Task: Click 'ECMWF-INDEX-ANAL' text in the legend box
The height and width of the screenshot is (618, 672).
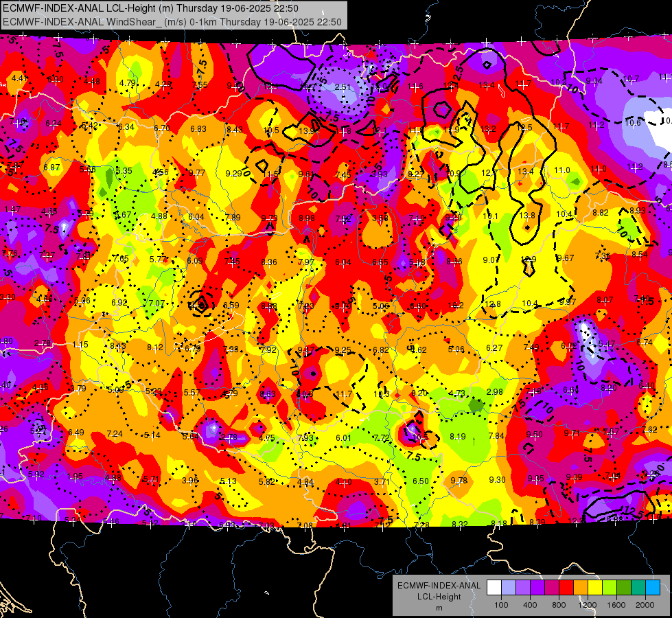Action: pyautogui.click(x=439, y=586)
